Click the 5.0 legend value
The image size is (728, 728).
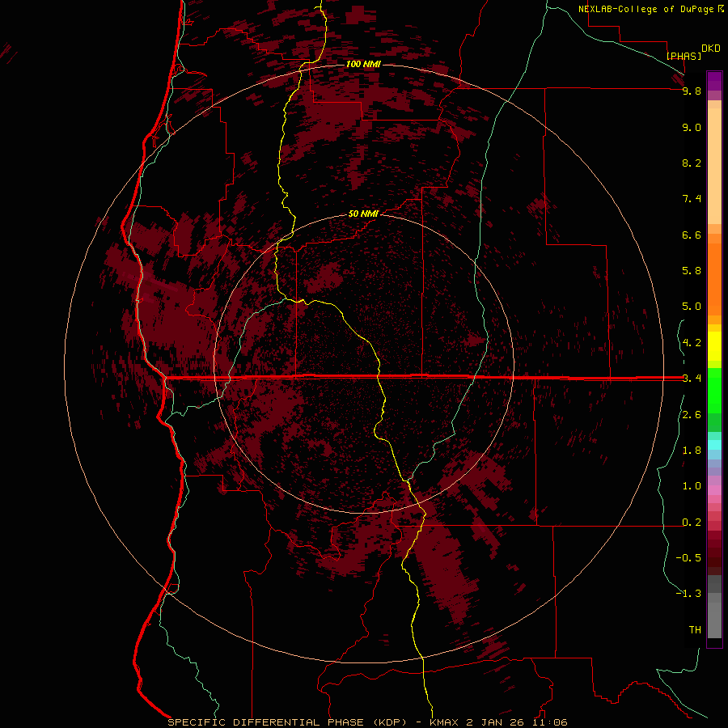692,307
